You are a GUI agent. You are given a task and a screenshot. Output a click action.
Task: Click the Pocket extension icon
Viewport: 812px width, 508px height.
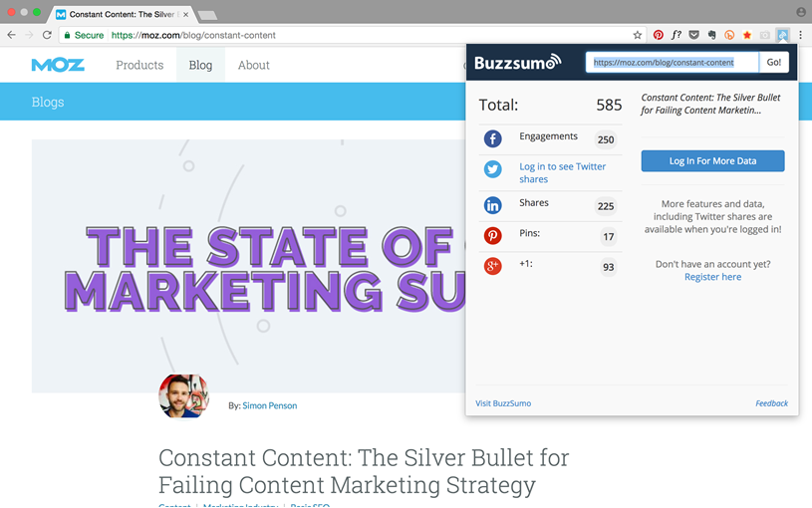693,35
